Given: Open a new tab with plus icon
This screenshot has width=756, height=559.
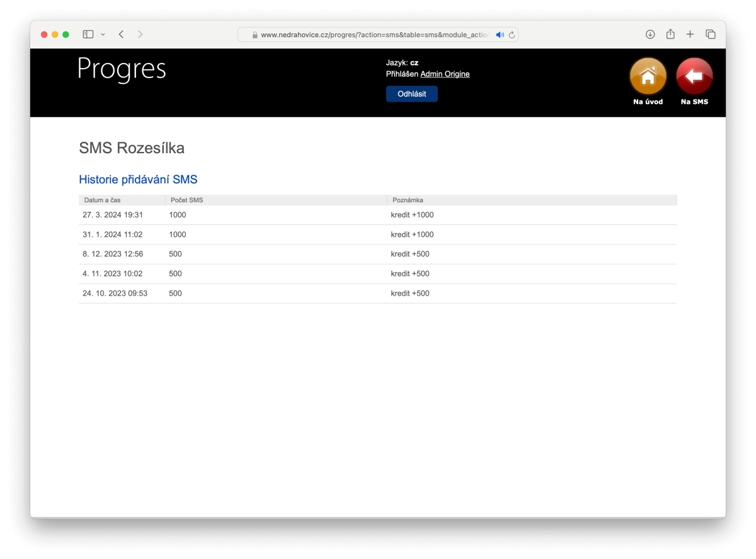Looking at the screenshot, I should click(690, 35).
